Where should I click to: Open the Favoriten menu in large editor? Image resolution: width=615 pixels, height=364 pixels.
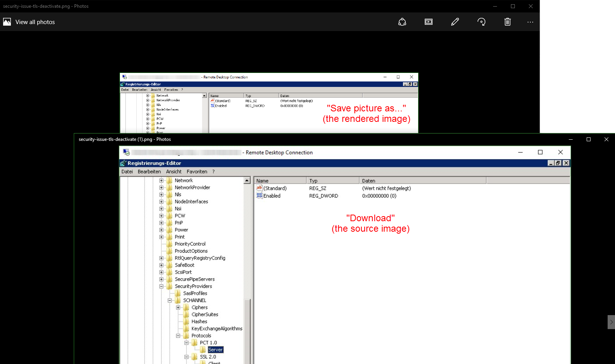(x=197, y=172)
